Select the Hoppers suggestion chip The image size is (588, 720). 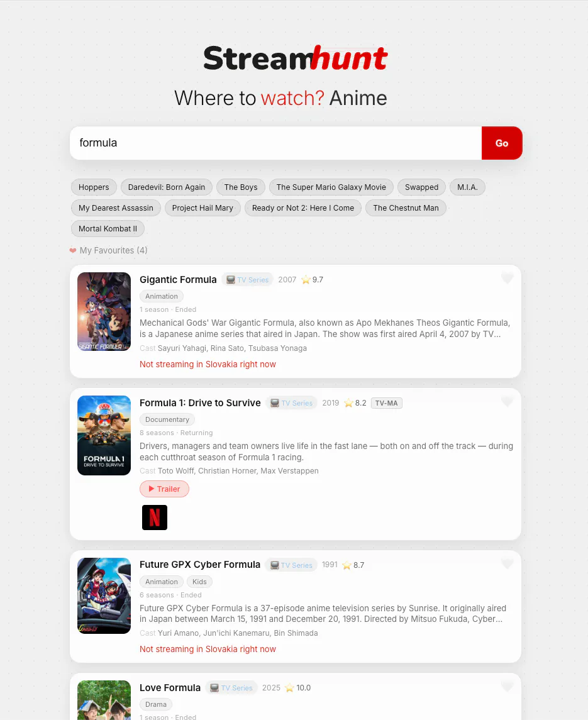click(x=94, y=187)
